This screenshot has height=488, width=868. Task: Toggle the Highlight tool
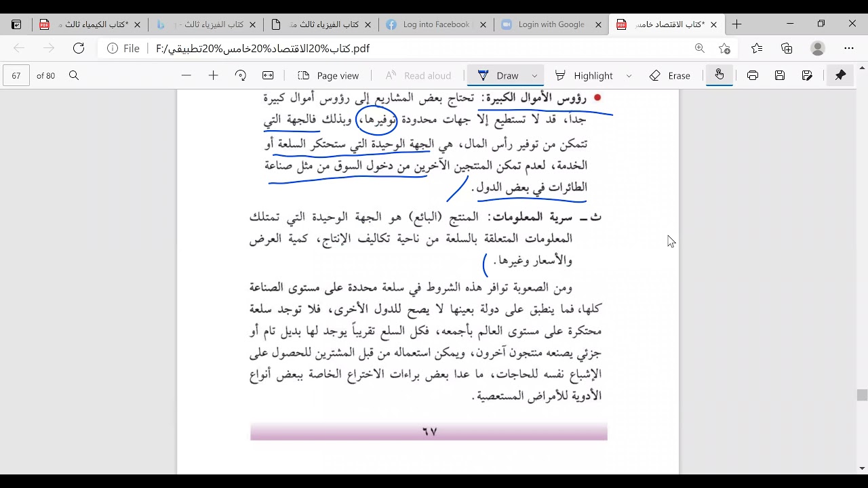point(584,75)
